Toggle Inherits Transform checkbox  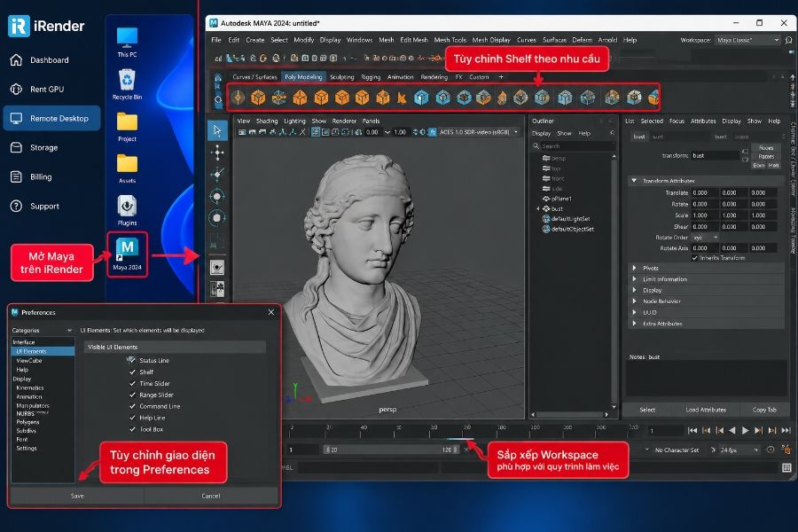click(694, 258)
